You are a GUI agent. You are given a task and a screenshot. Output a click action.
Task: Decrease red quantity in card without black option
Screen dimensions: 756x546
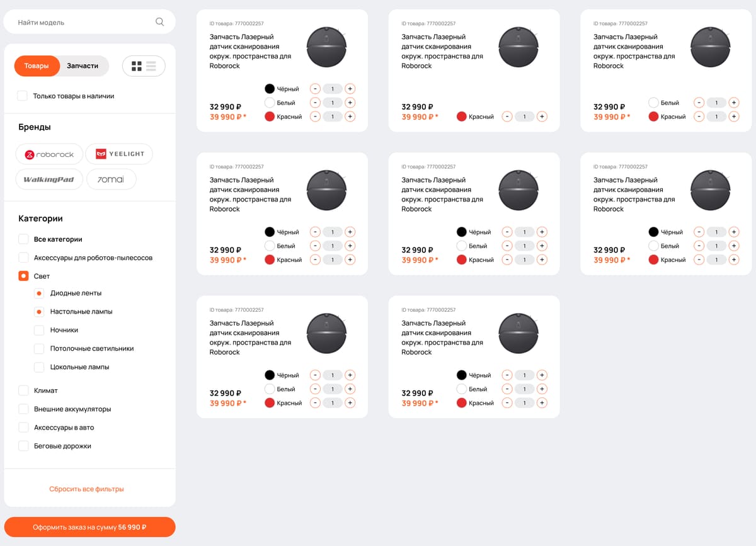point(699,117)
